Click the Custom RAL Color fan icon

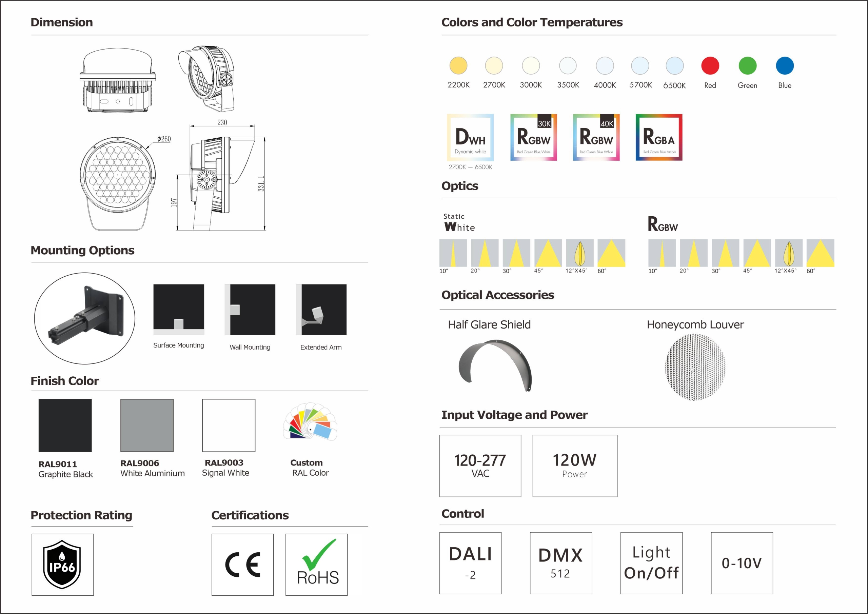click(x=310, y=421)
